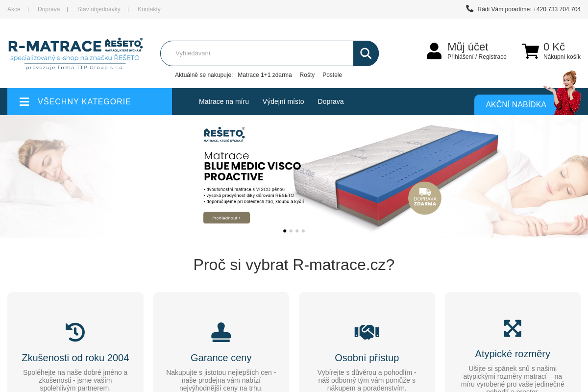Click the Doprava link in top bar
The height and width of the screenshot is (392, 588).
49,9
